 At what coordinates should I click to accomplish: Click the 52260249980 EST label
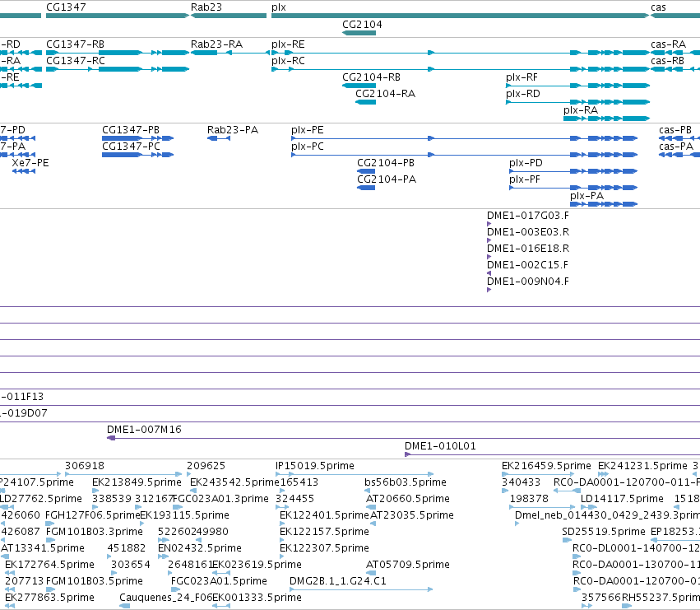[192, 533]
